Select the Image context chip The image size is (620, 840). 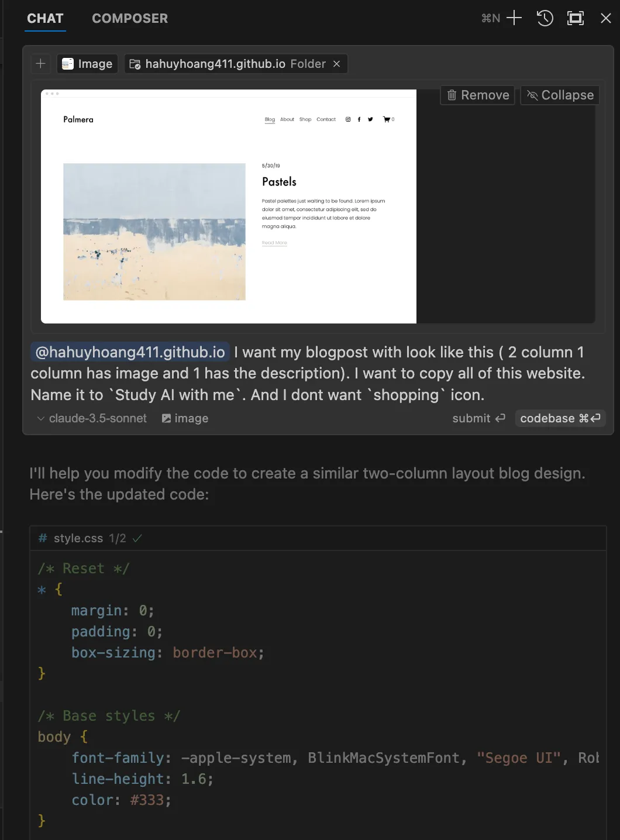coord(87,64)
